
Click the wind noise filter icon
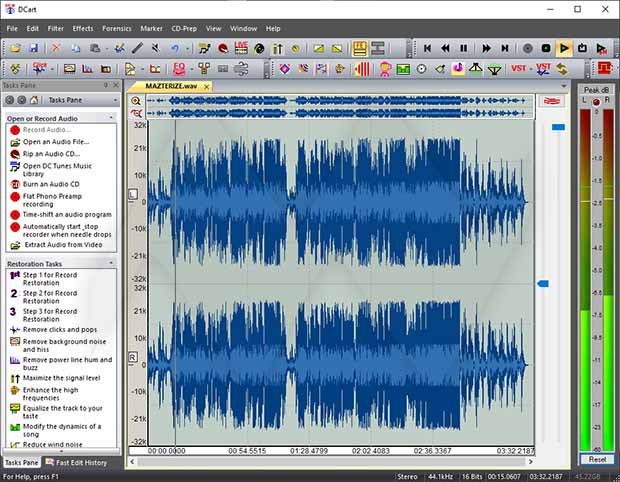[x=241, y=69]
